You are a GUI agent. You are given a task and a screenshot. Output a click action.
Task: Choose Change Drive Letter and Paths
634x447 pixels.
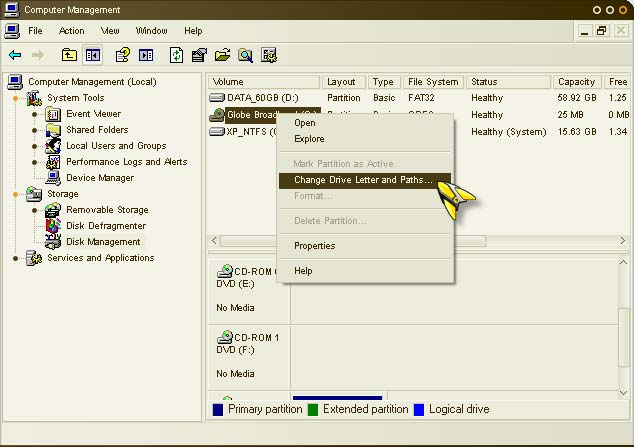tap(363, 180)
